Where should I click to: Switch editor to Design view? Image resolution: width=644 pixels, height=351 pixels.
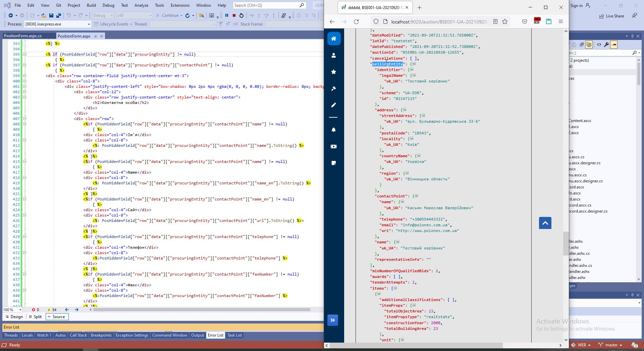(x=14, y=317)
